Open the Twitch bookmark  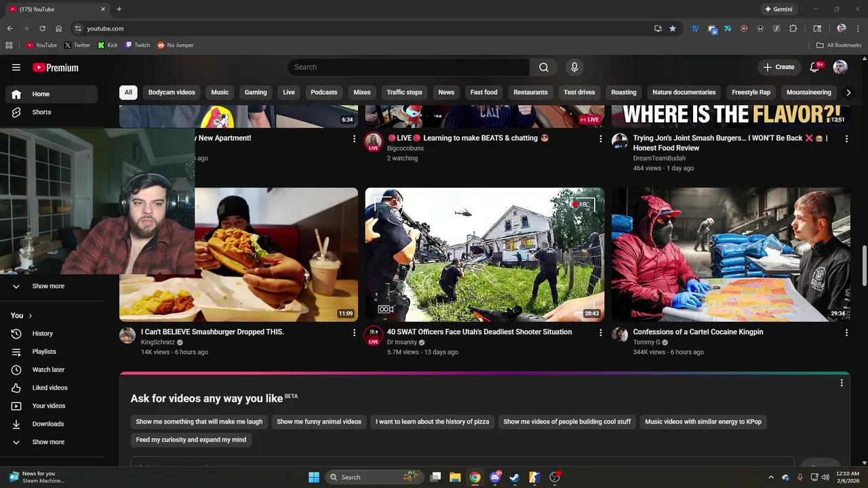pyautogui.click(x=138, y=45)
